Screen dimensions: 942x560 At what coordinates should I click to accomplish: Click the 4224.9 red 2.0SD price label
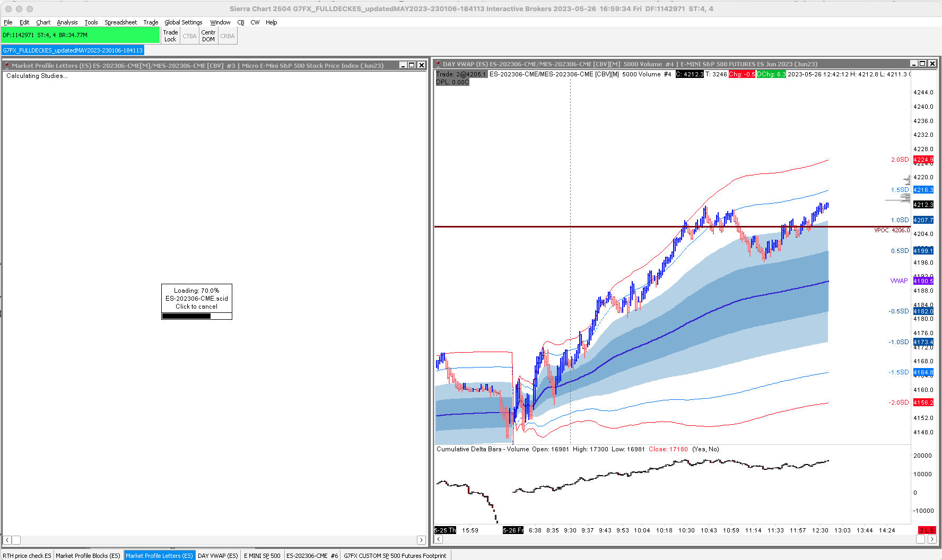pos(923,160)
